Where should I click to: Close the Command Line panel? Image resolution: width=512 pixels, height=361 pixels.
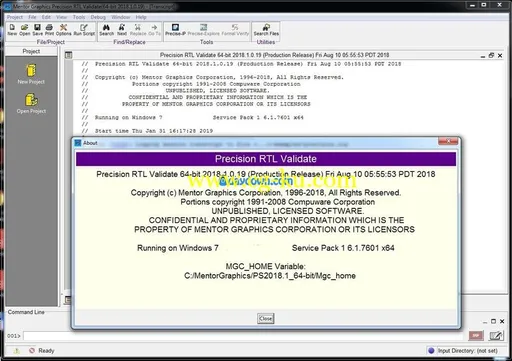[x=502, y=321]
